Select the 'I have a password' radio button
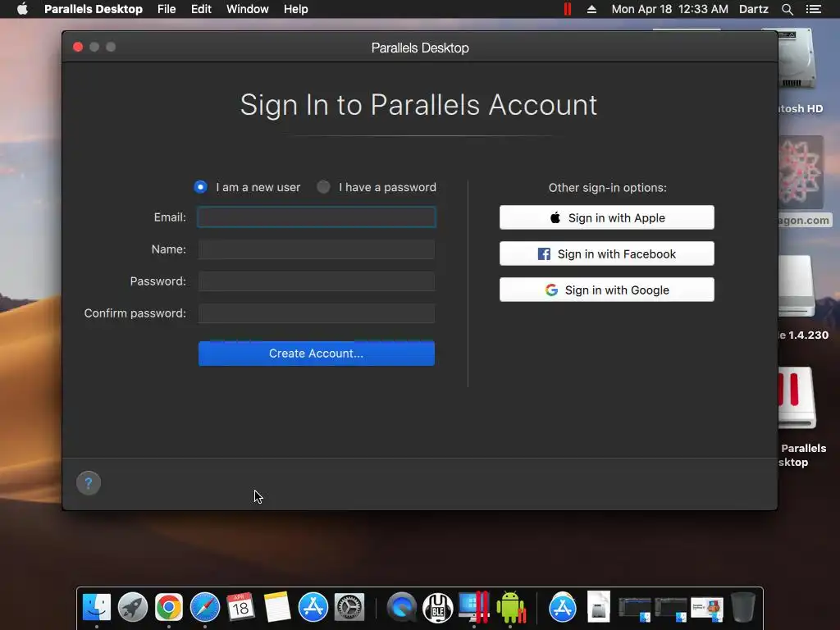The height and width of the screenshot is (630, 840). 323,187
